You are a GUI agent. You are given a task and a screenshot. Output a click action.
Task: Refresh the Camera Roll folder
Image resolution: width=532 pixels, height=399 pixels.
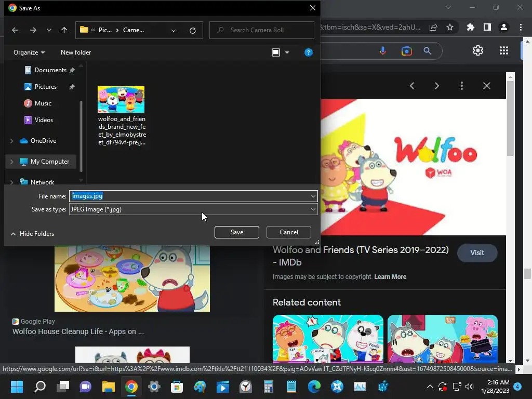pos(193,30)
